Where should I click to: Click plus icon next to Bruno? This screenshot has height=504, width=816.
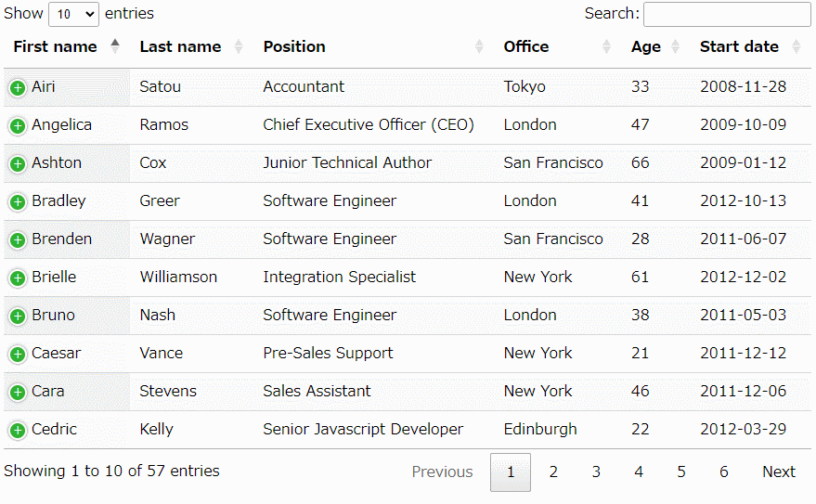pos(18,317)
